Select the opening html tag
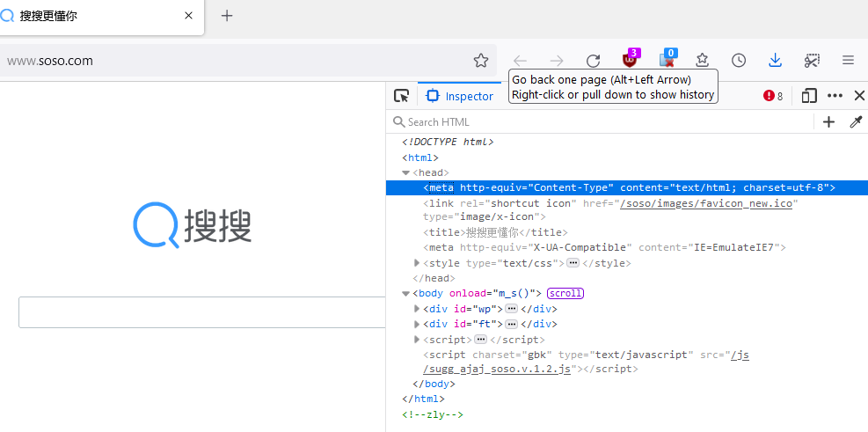This screenshot has height=432, width=868. (420, 157)
